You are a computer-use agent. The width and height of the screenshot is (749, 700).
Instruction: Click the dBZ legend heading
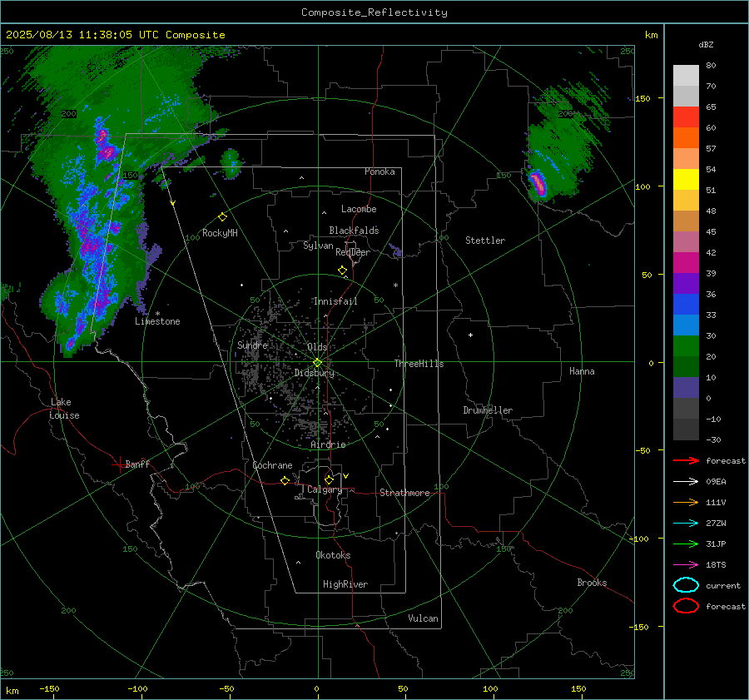coord(706,45)
